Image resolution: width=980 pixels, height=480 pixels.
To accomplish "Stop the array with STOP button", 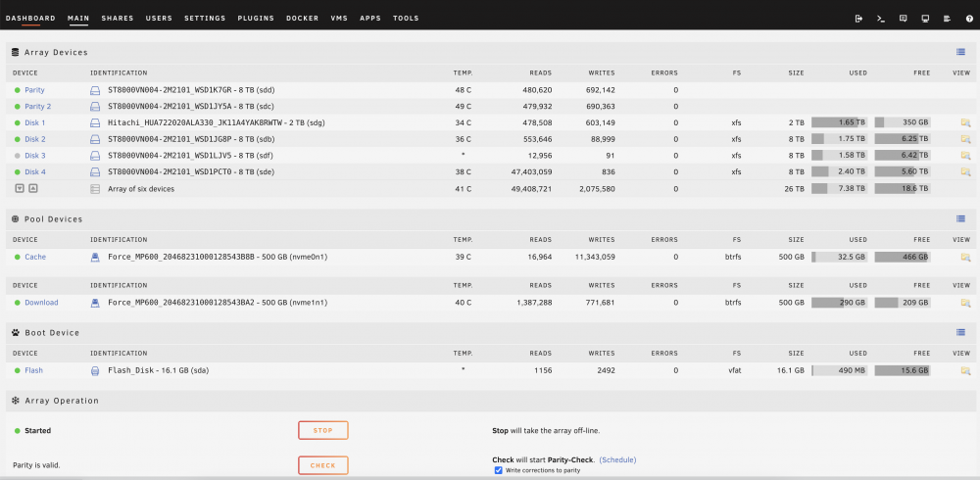I will coord(323,431).
